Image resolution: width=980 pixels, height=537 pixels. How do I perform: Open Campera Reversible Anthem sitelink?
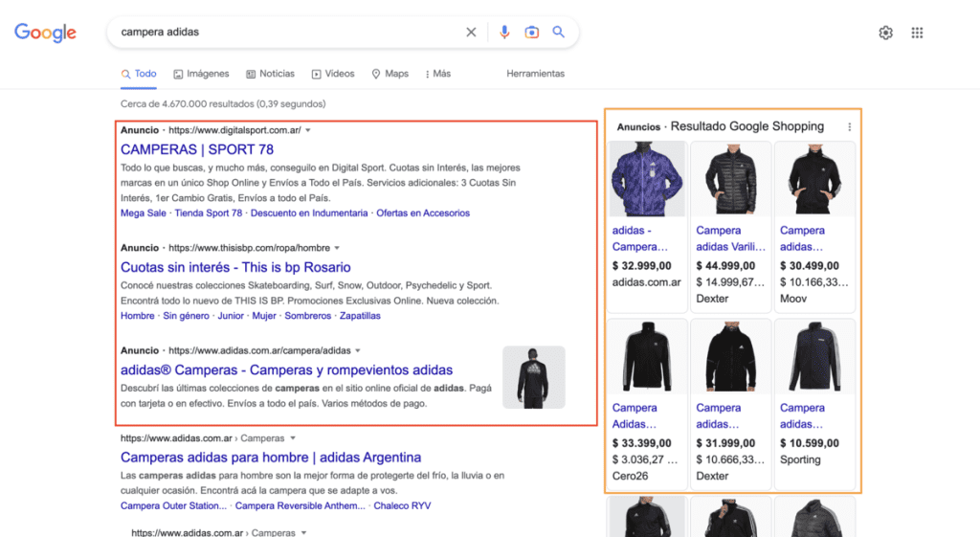(300, 505)
